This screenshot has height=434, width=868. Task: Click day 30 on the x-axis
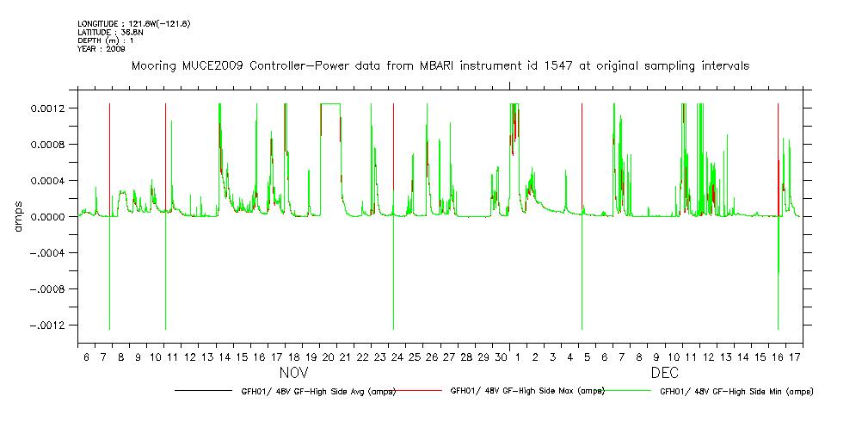point(501,356)
